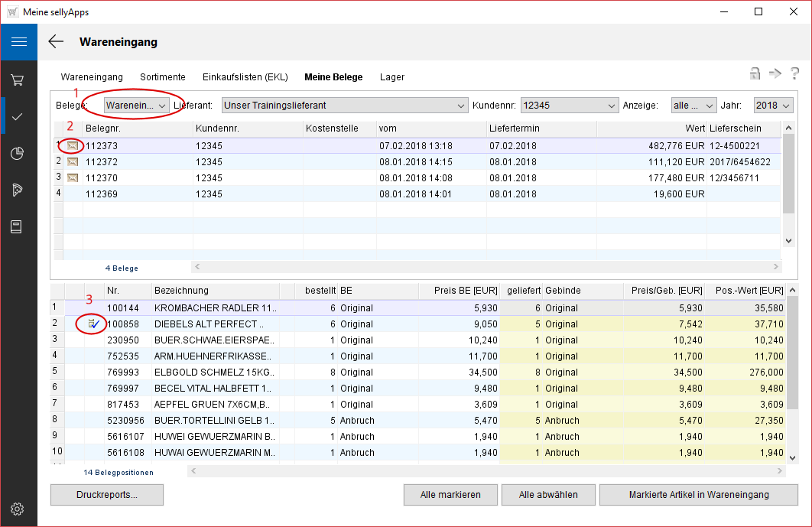Open settings via the gear icon
812x527 pixels.
18,509
